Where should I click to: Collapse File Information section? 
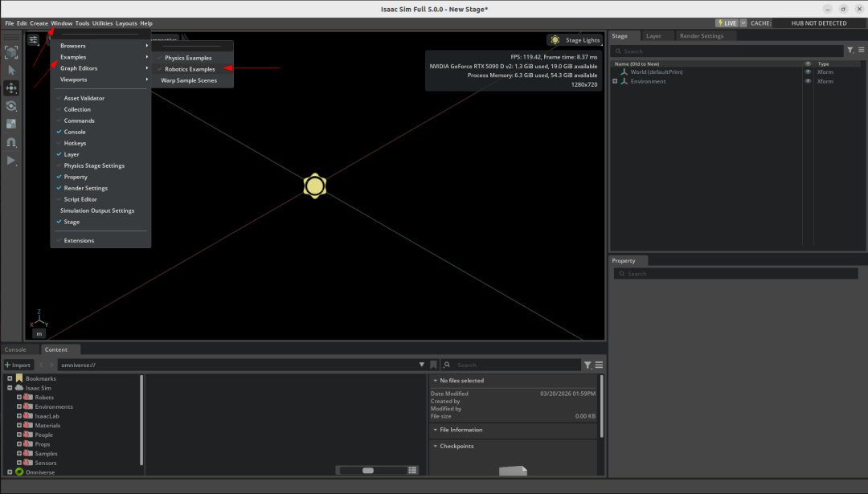435,430
